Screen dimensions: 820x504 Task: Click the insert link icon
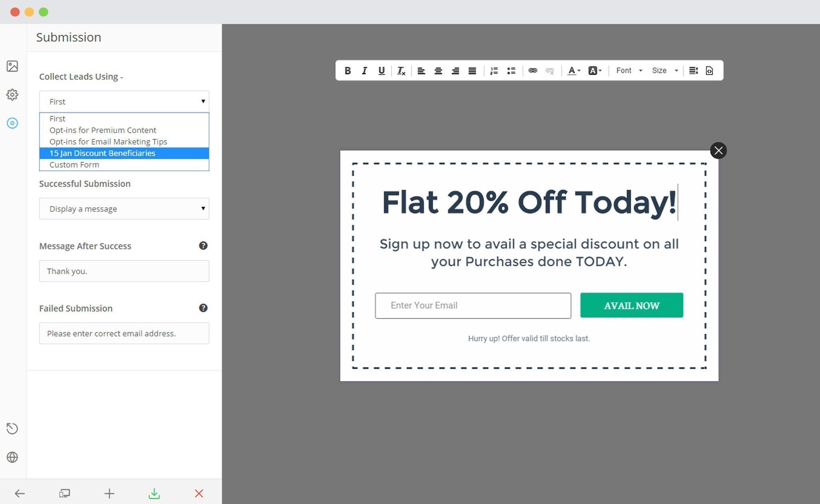tap(533, 70)
